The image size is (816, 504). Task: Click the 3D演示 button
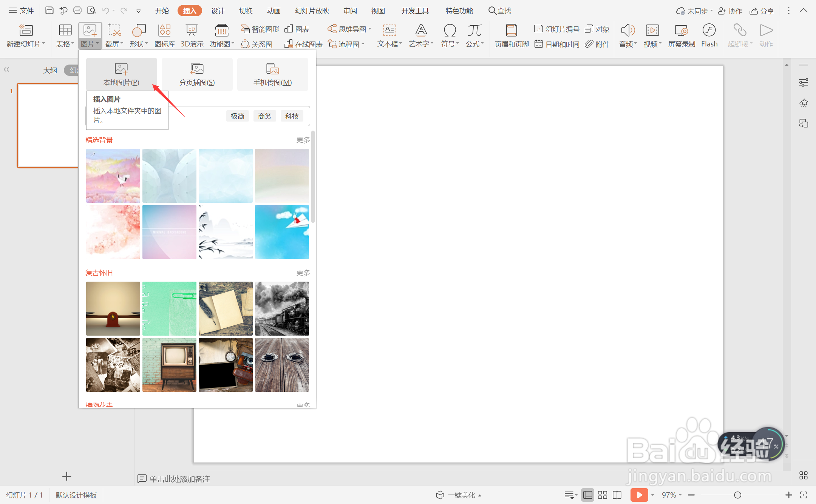pos(192,35)
